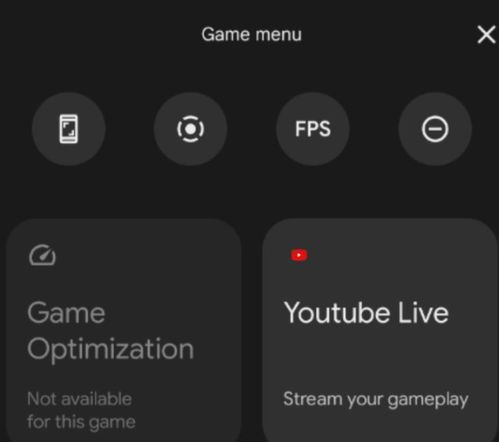Screen dimensions: 499x442
Task: Tap the "FPS" letters in the round button
Action: (313, 129)
